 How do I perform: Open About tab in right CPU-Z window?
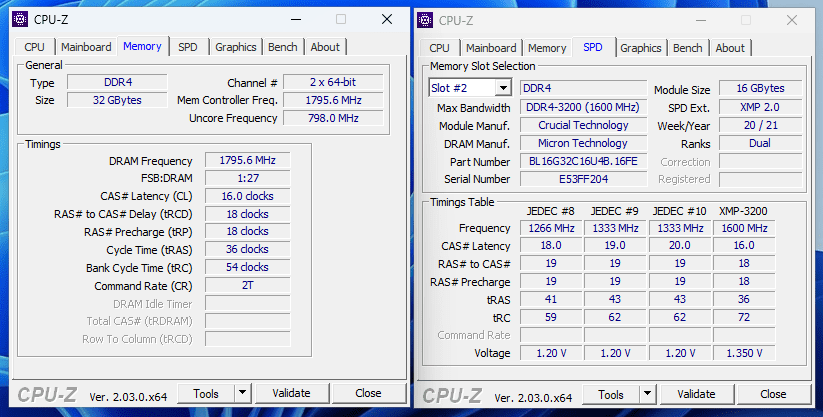point(730,48)
